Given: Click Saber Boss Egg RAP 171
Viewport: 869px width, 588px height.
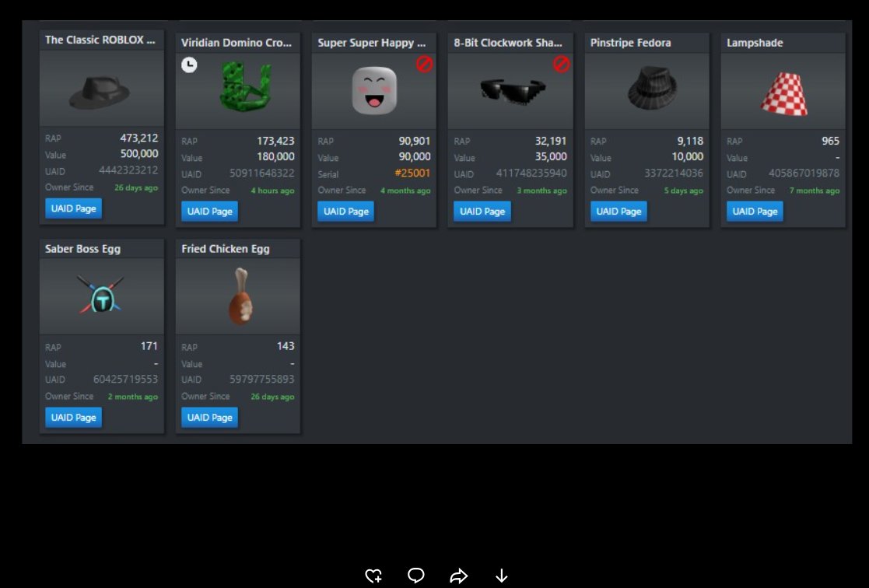Looking at the screenshot, I should point(149,346).
